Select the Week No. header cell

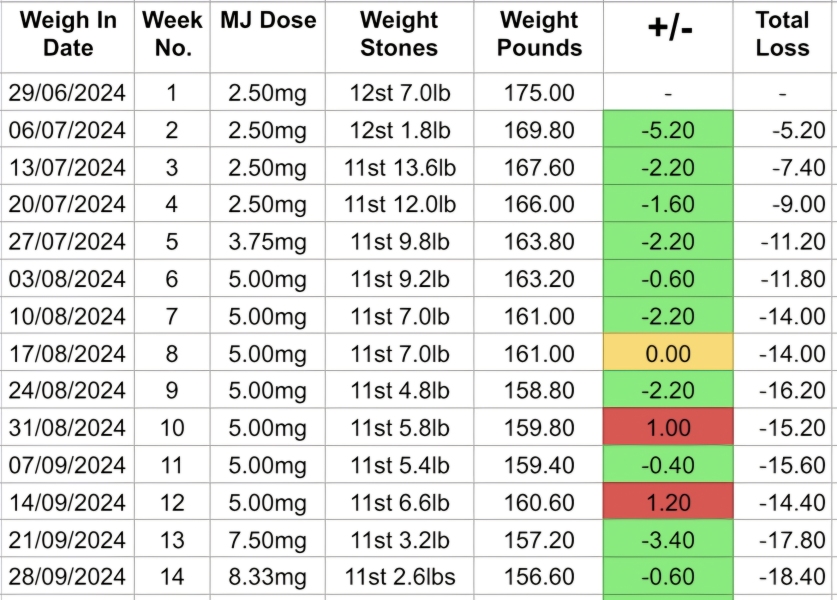pos(171,34)
